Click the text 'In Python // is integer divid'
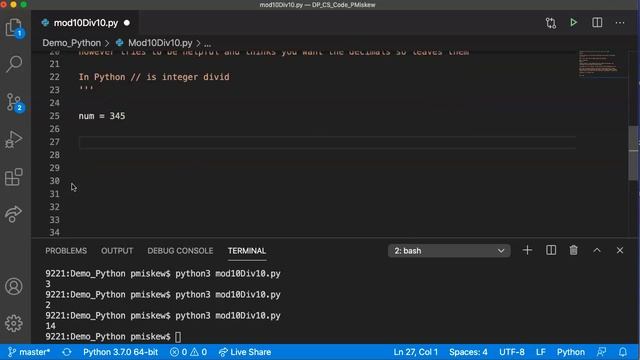The image size is (640, 360). 154,77
